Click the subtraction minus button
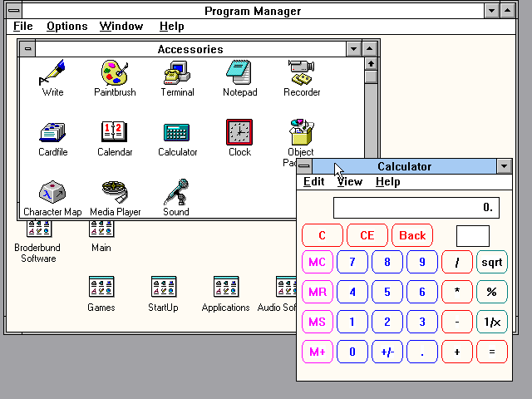532x399 pixels. point(457,322)
